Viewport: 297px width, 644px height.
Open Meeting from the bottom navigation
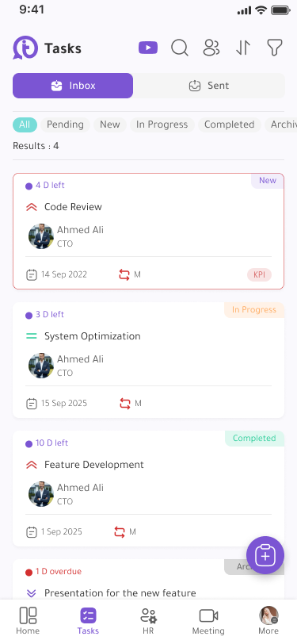tap(208, 620)
